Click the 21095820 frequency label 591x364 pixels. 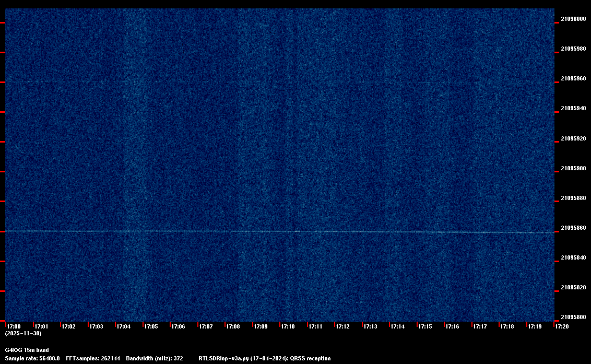[573, 287]
